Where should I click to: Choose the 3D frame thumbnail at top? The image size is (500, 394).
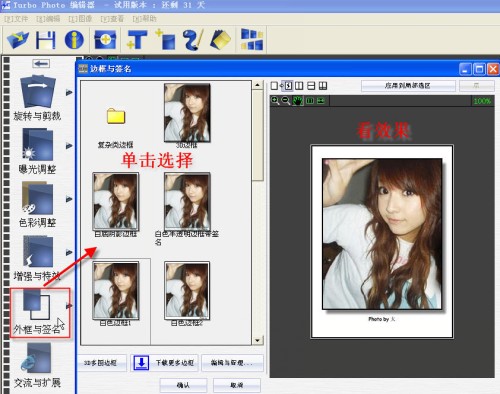187,113
